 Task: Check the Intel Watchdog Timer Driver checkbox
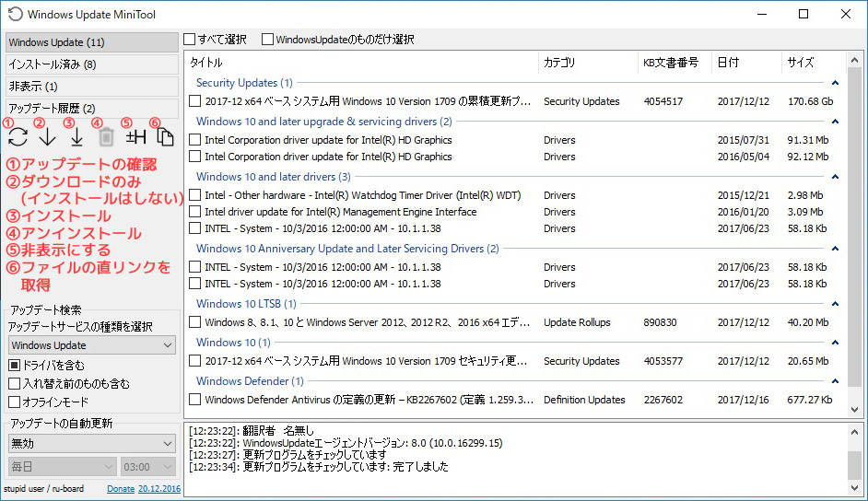(x=194, y=195)
